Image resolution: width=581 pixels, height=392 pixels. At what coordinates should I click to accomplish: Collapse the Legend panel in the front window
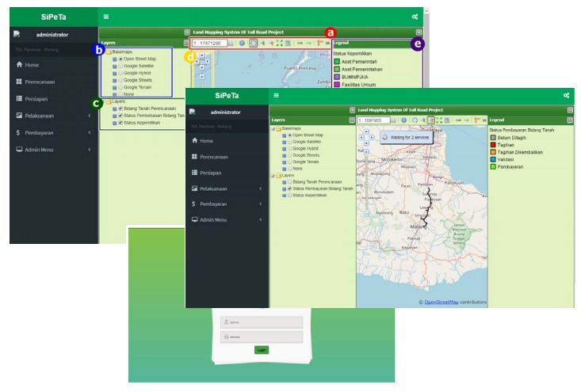click(569, 120)
